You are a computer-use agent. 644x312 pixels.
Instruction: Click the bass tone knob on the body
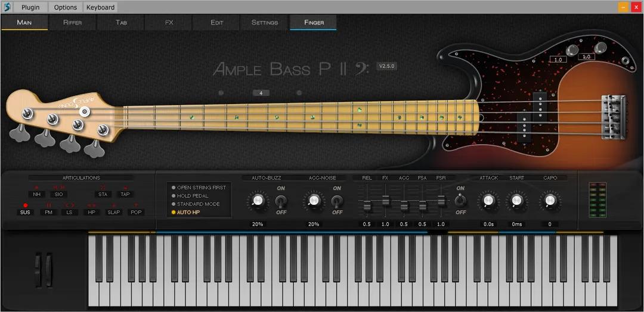(600, 48)
